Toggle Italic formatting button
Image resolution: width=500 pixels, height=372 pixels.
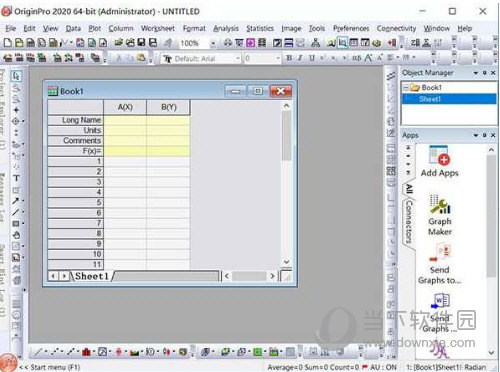click(300, 58)
